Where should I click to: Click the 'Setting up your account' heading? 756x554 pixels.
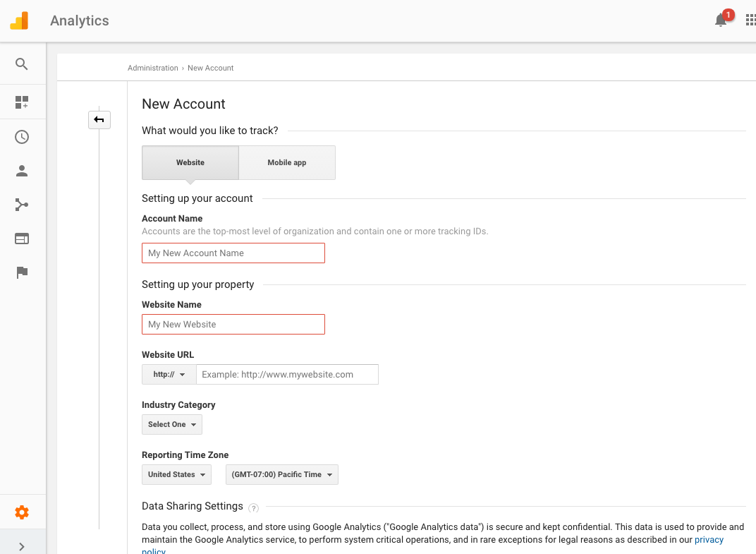pyautogui.click(x=197, y=198)
